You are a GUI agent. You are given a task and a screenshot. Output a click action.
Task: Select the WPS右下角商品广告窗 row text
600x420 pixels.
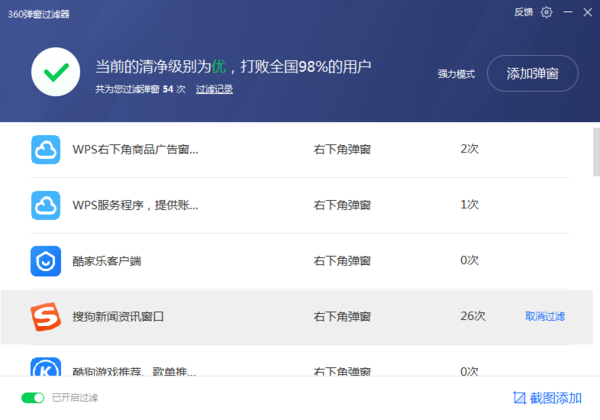pos(135,149)
